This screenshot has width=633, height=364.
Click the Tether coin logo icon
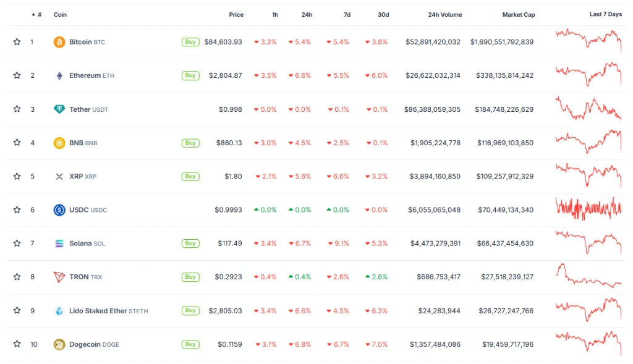tap(59, 109)
